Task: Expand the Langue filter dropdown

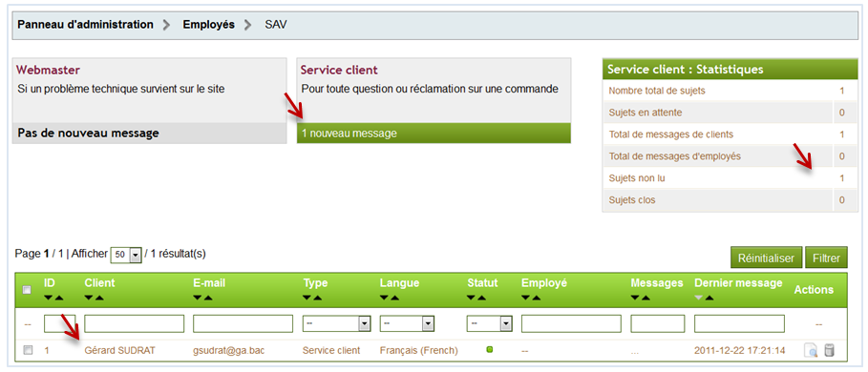Action: click(x=407, y=323)
